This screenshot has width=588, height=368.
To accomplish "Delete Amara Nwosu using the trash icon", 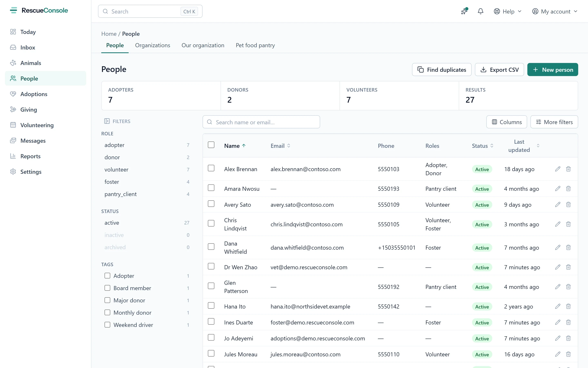I will click(568, 189).
